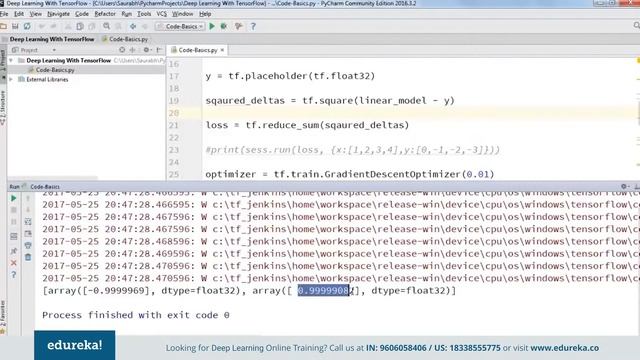640x360 pixels.
Task: Open the Navigate menu
Action: [58, 14]
